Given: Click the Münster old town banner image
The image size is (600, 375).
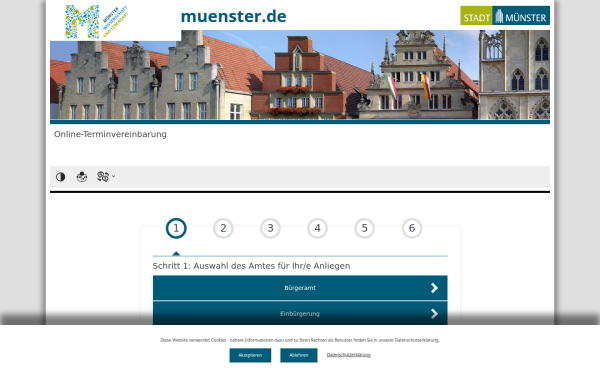Looking at the screenshot, I should click(x=300, y=75).
